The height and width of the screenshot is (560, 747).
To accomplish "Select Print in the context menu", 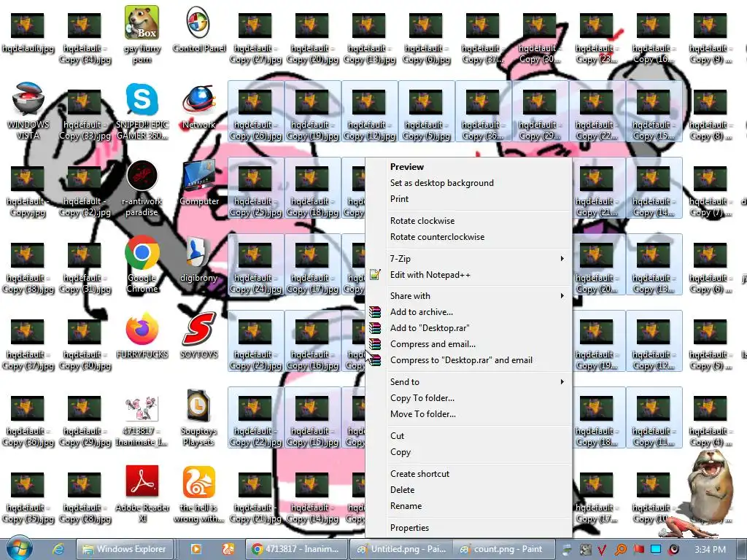I will coord(469,199).
